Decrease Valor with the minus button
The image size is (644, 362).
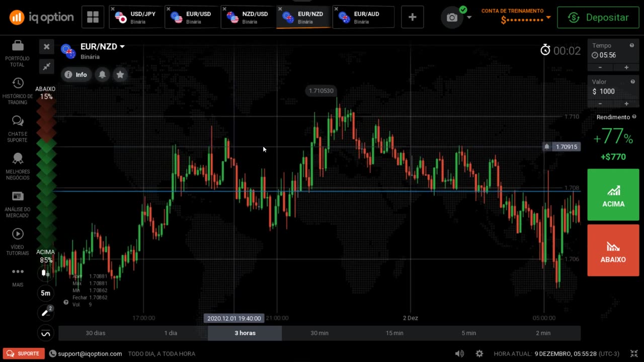click(x=600, y=104)
